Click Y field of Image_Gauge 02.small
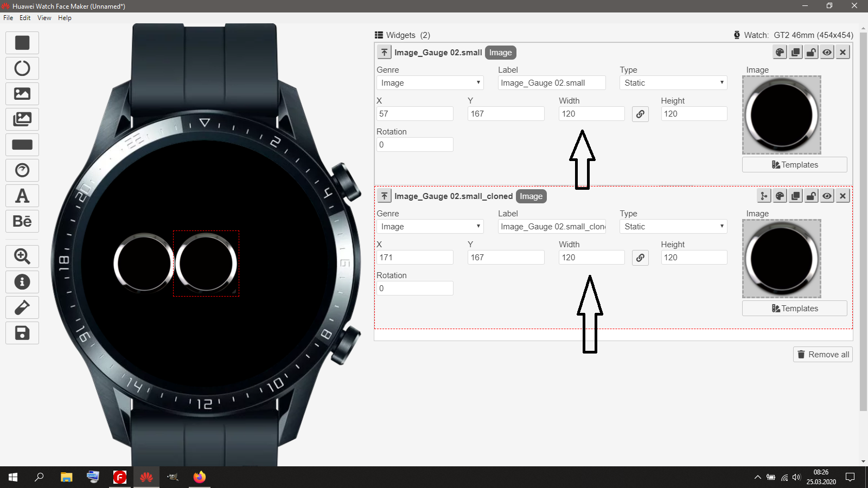This screenshot has height=488, width=868. [x=506, y=114]
